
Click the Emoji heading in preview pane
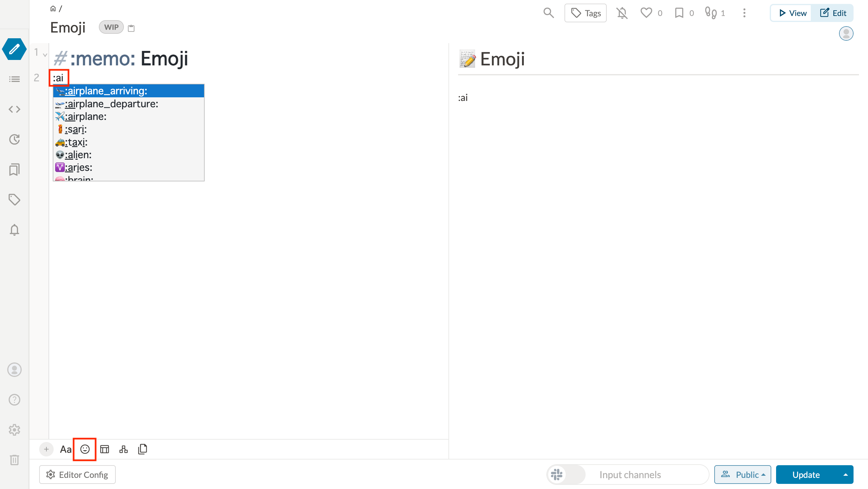(x=502, y=59)
